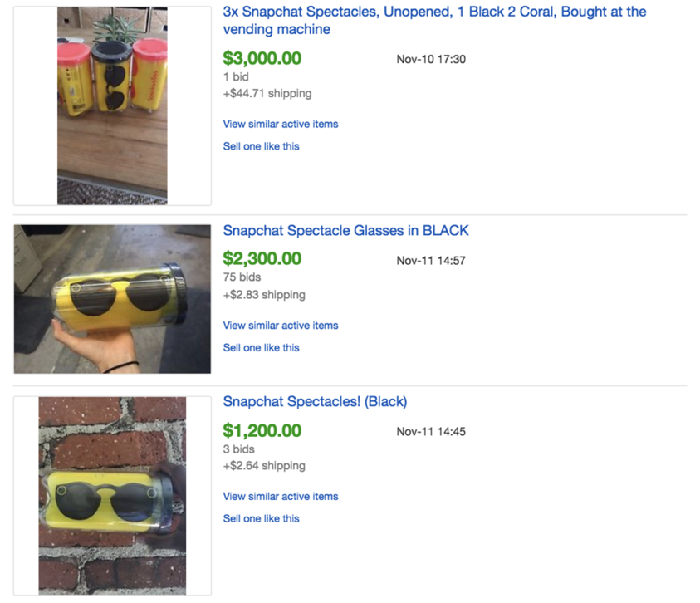
Task: Click the +$44.71 shipping text
Action: coord(267,94)
